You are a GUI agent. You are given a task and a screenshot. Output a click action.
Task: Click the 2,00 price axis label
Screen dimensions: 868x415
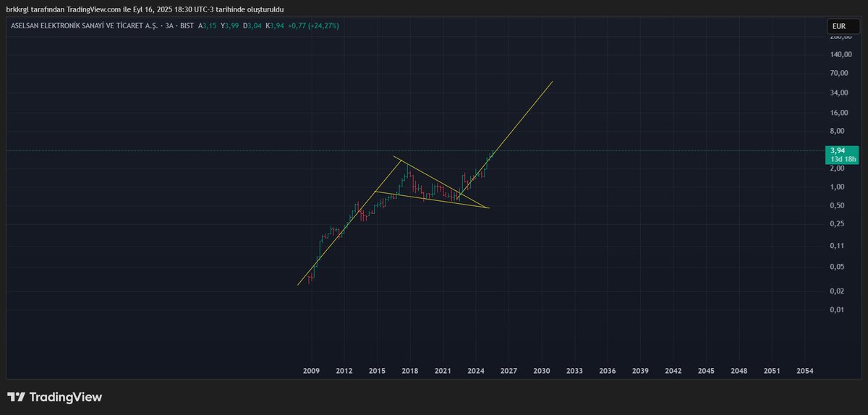click(x=839, y=168)
